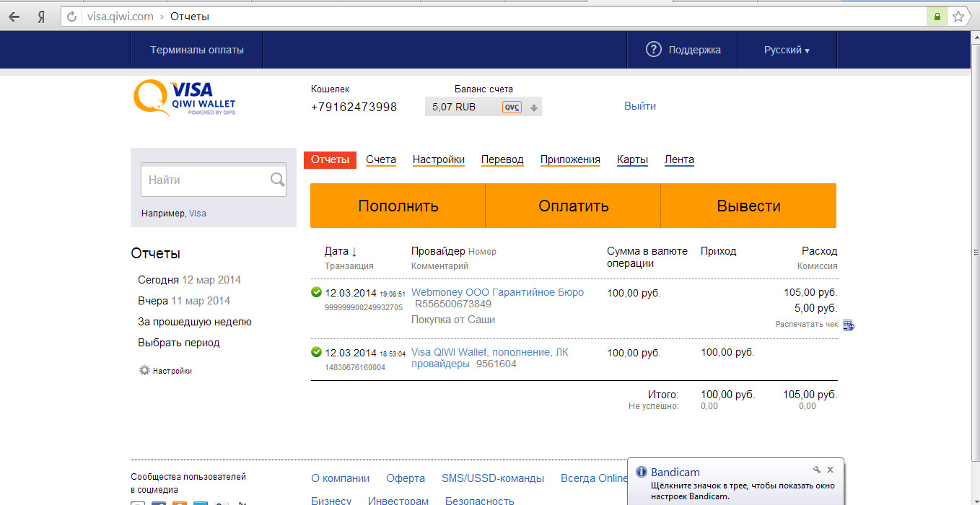Expand the account balance arrow
Screen dimensions: 980x505
pyautogui.click(x=534, y=108)
